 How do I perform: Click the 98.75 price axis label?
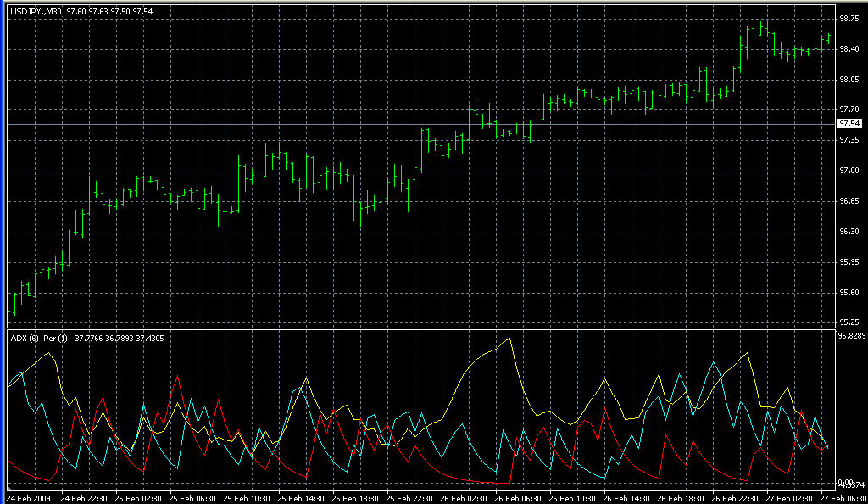click(x=849, y=18)
